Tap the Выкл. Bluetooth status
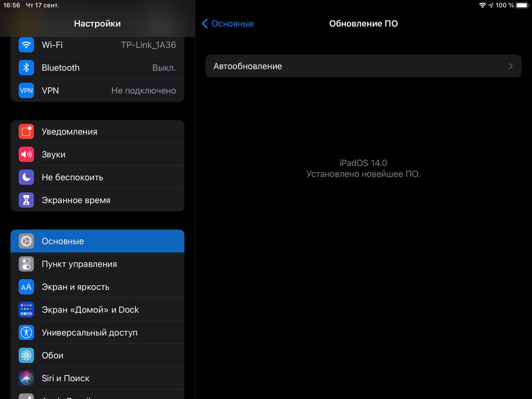This screenshot has width=532, height=399. (x=164, y=68)
